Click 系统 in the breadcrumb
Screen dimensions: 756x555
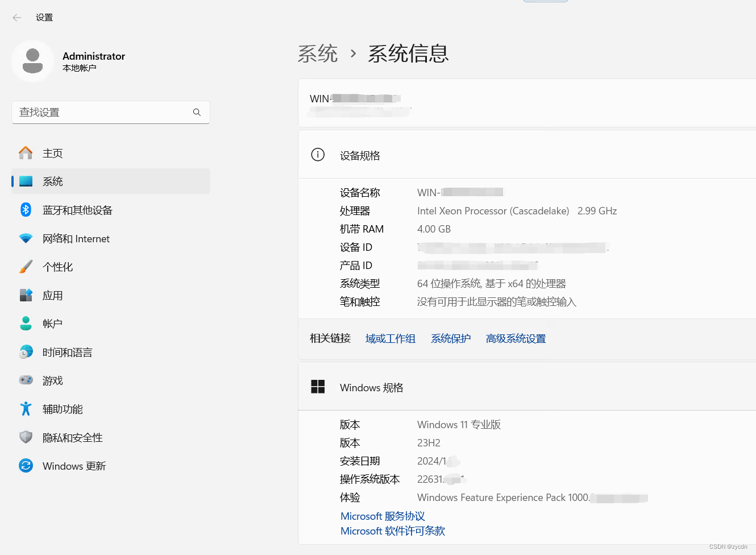point(318,53)
